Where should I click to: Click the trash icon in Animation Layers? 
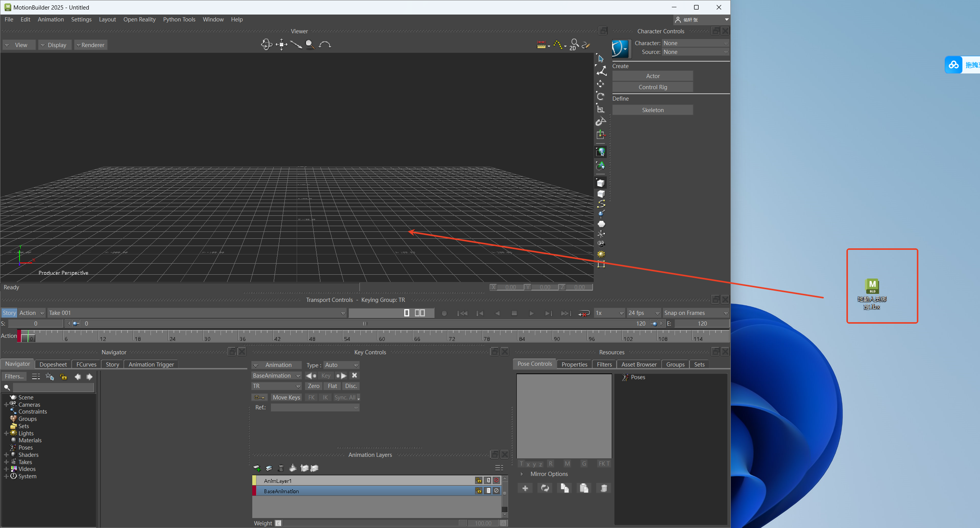click(x=281, y=468)
